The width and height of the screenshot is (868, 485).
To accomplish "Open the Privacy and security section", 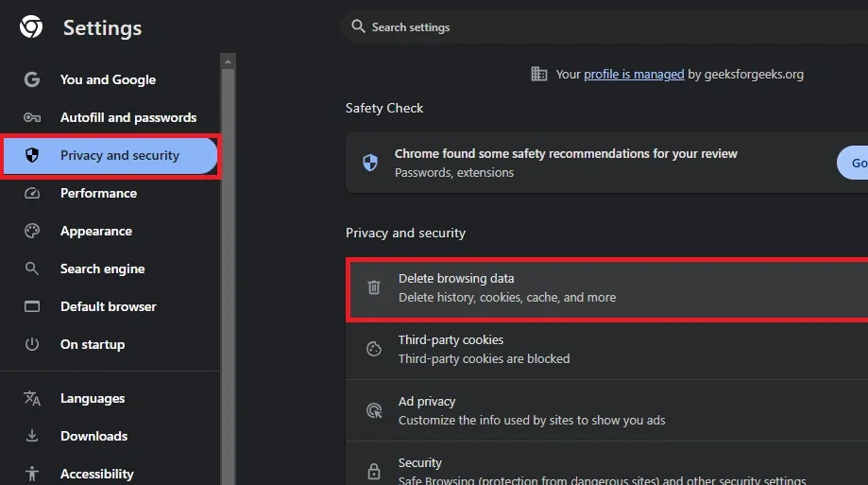I will pos(119,156).
